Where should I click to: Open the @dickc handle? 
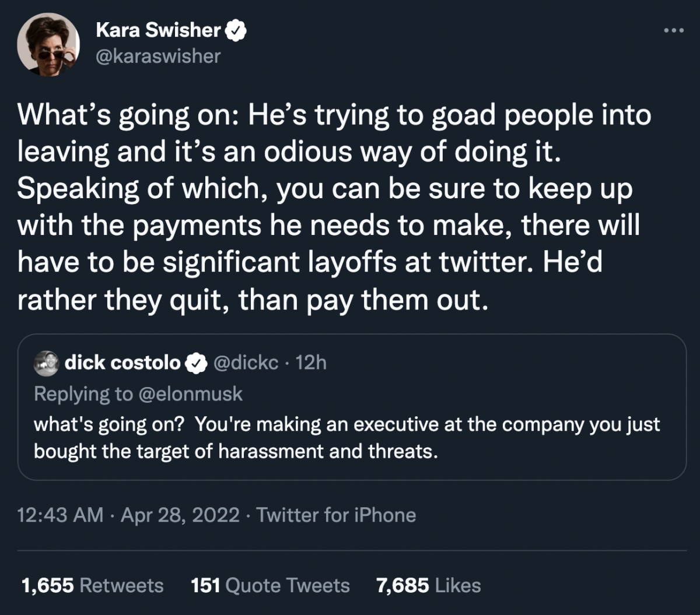click(245, 363)
